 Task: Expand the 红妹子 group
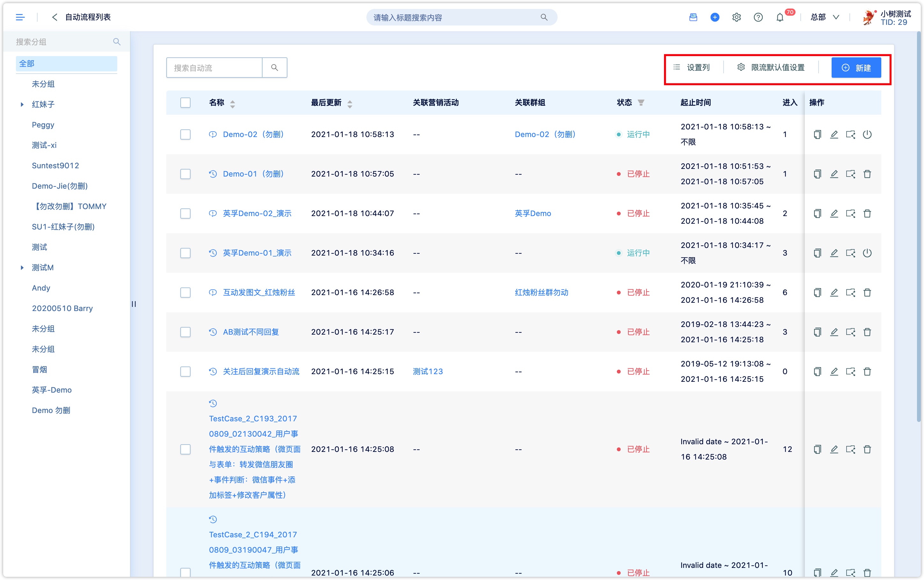[x=22, y=104]
